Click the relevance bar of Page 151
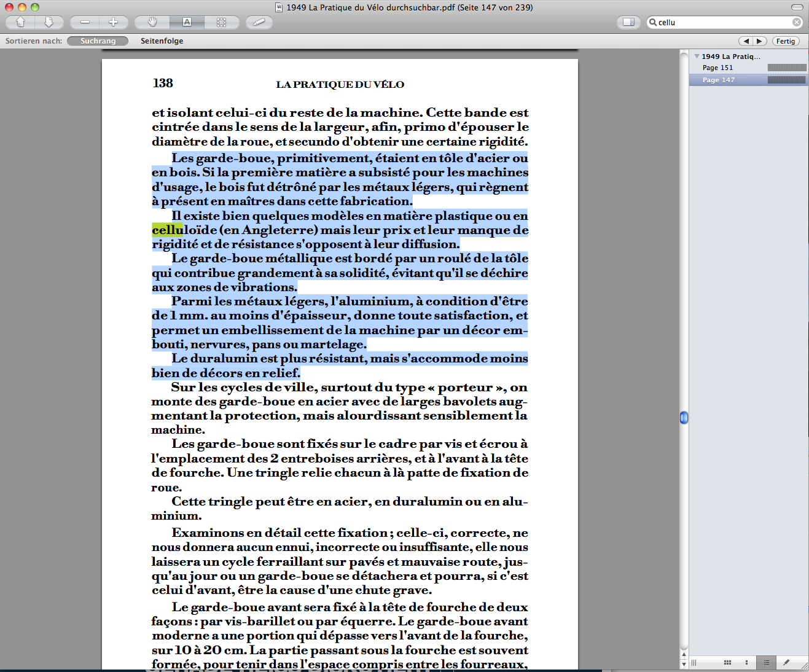This screenshot has height=672, width=809. tap(787, 68)
